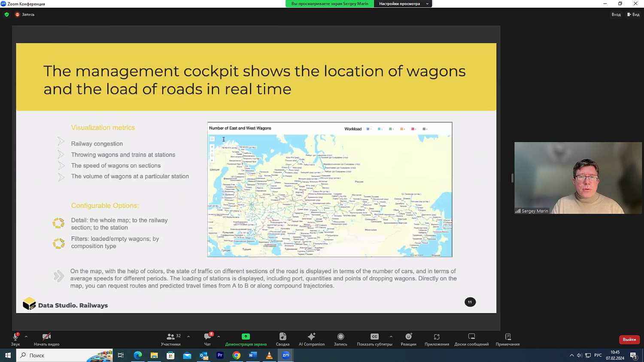
Task: Open the Windows Start menu
Action: pyautogui.click(x=8, y=355)
